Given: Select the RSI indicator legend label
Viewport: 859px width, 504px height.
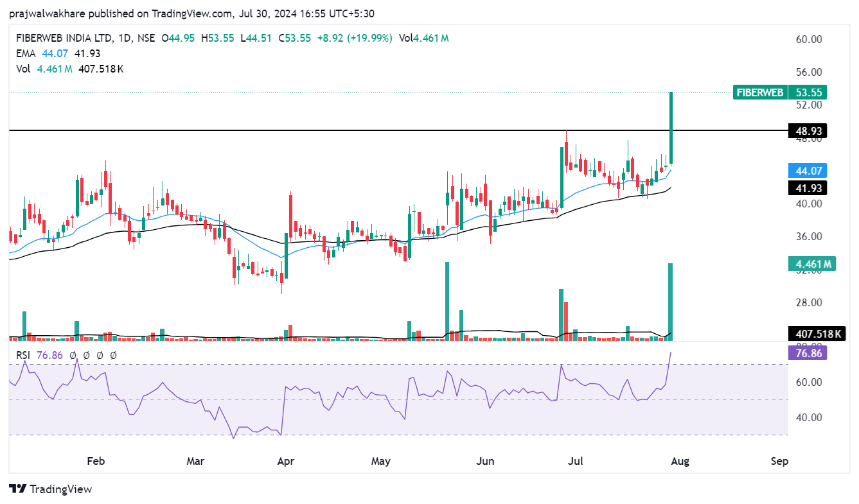Looking at the screenshot, I should pos(24,355).
